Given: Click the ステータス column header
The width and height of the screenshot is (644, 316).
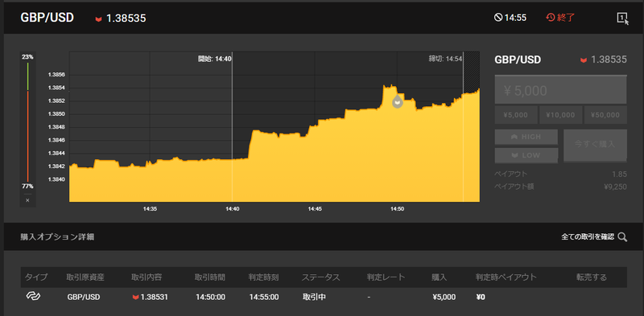Looking at the screenshot, I should pos(320,277).
